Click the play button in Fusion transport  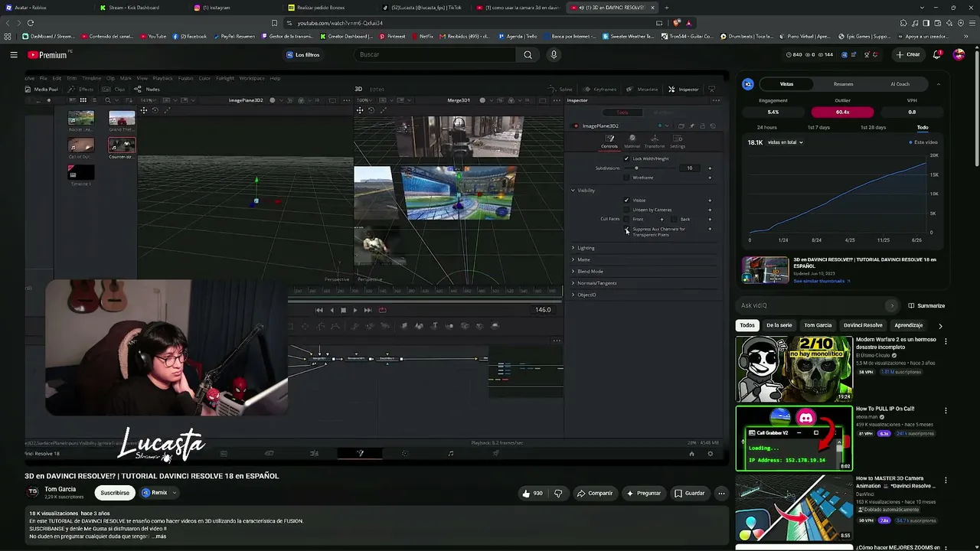click(354, 310)
